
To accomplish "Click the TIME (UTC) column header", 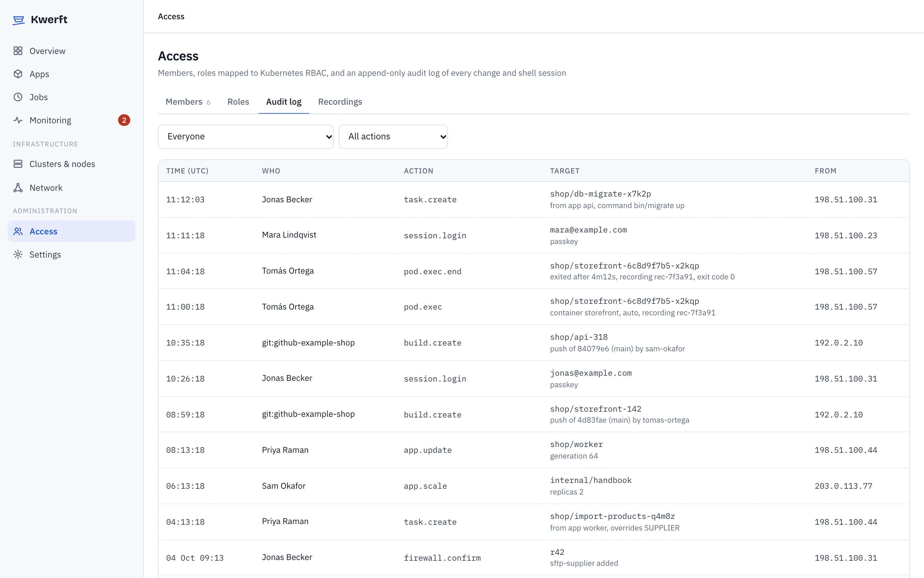I will [x=187, y=171].
